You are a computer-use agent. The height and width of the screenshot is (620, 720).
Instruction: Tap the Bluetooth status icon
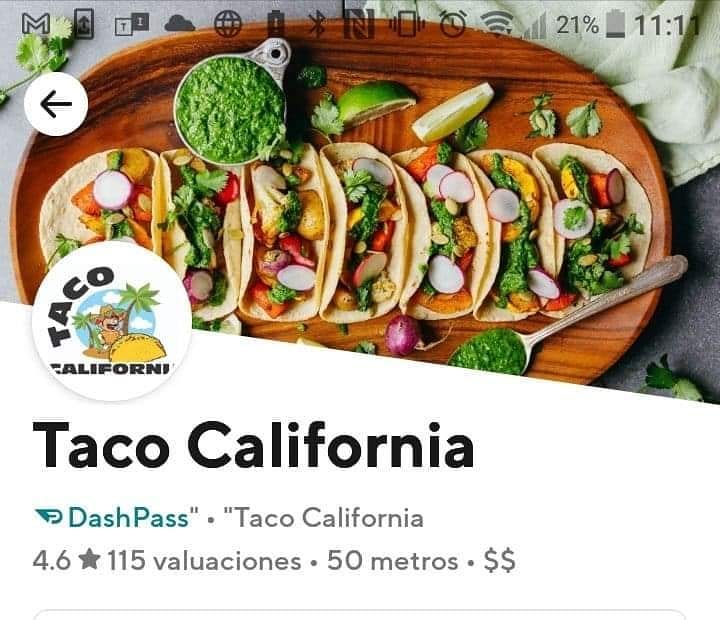[x=317, y=24]
